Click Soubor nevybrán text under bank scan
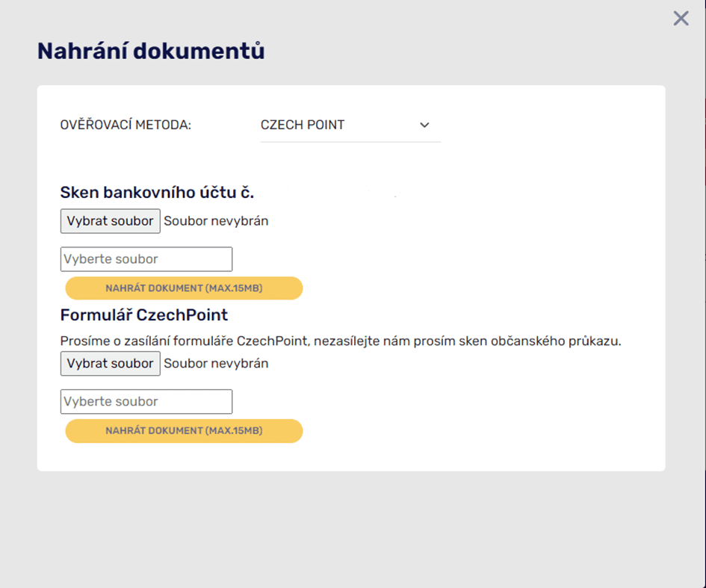The height and width of the screenshot is (588, 706). coord(216,221)
